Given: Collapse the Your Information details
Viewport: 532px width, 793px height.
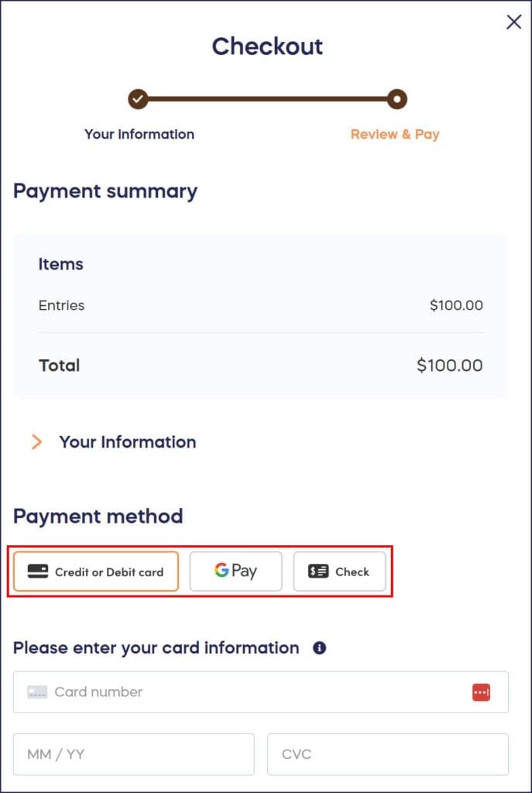Looking at the screenshot, I should pos(127,442).
